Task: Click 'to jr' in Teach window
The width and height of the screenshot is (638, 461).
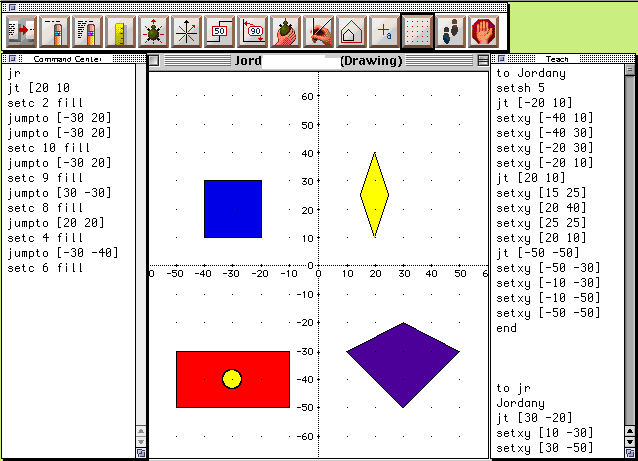Action: [513, 388]
